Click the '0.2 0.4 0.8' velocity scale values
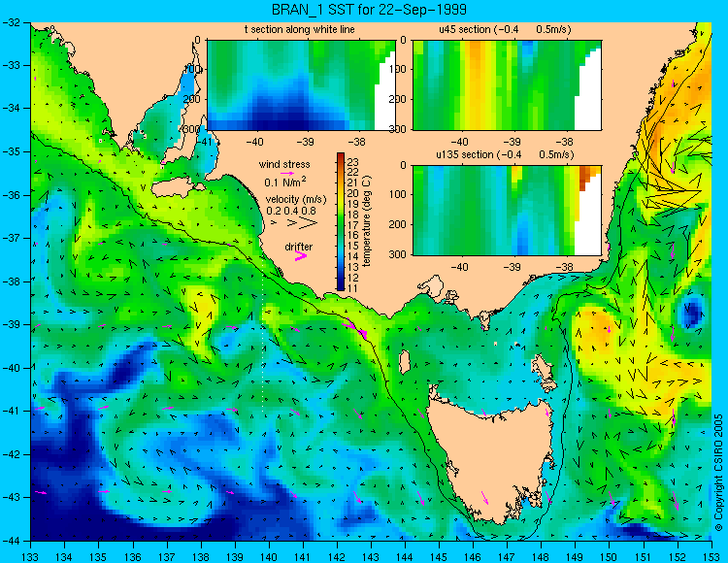The image size is (728, 563). coord(291,211)
